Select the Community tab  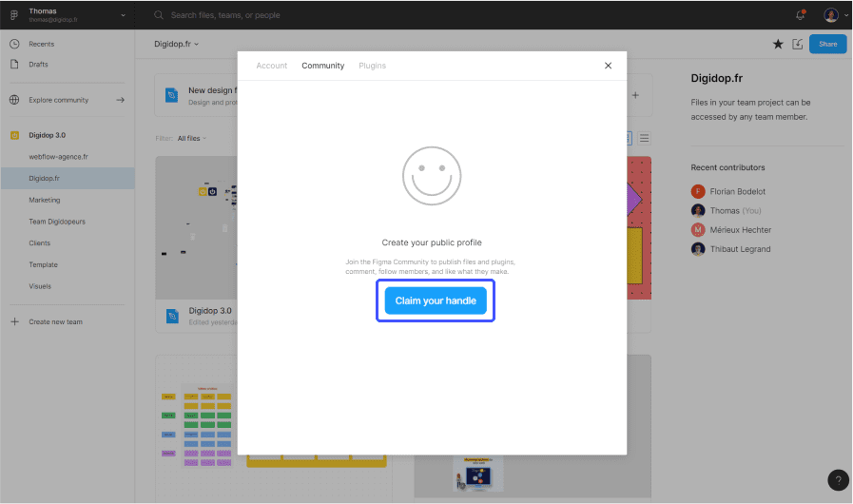click(323, 66)
